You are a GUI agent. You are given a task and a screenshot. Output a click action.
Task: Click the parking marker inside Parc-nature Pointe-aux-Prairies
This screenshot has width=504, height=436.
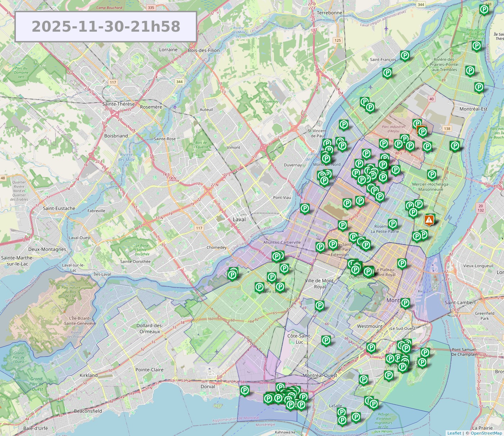click(476, 46)
